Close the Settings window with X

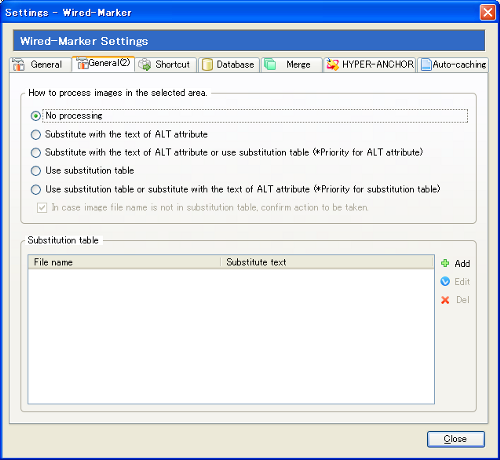(x=488, y=13)
